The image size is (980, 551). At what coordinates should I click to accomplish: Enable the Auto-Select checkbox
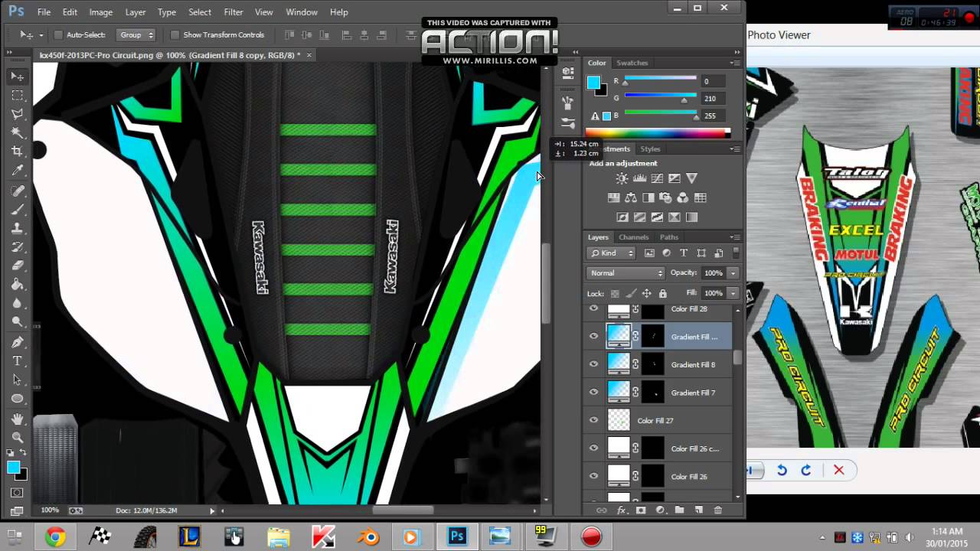[x=58, y=35]
